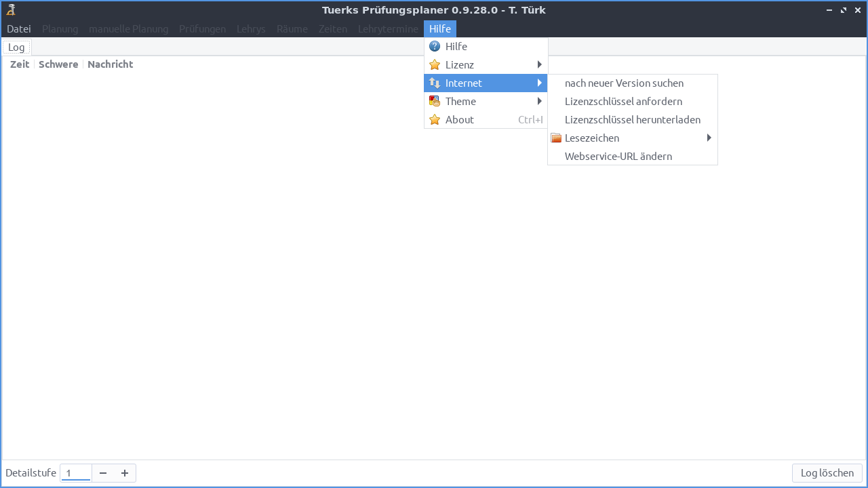The image size is (868, 488).
Task: Open the About dialog entry
Action: [x=459, y=119]
